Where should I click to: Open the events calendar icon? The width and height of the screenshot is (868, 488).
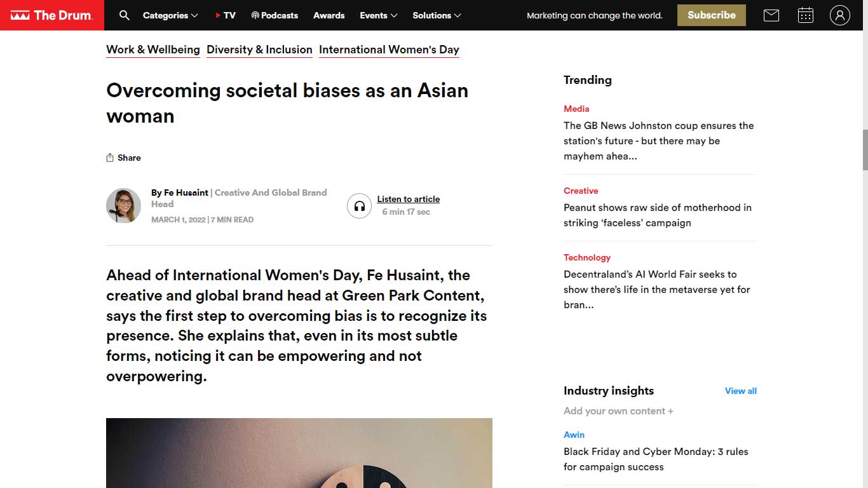click(806, 15)
